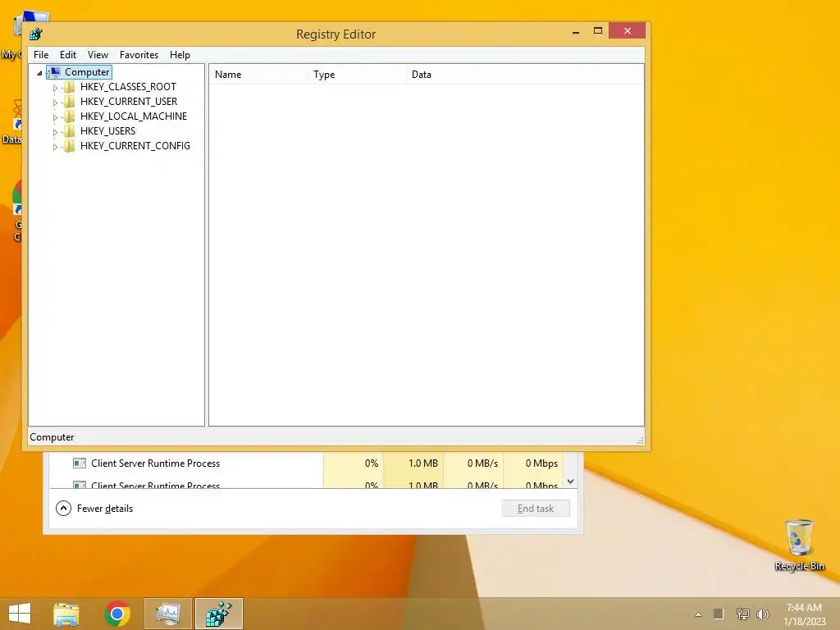The image size is (840, 630).
Task: Click the Fewer details arrow icon
Action: (63, 509)
